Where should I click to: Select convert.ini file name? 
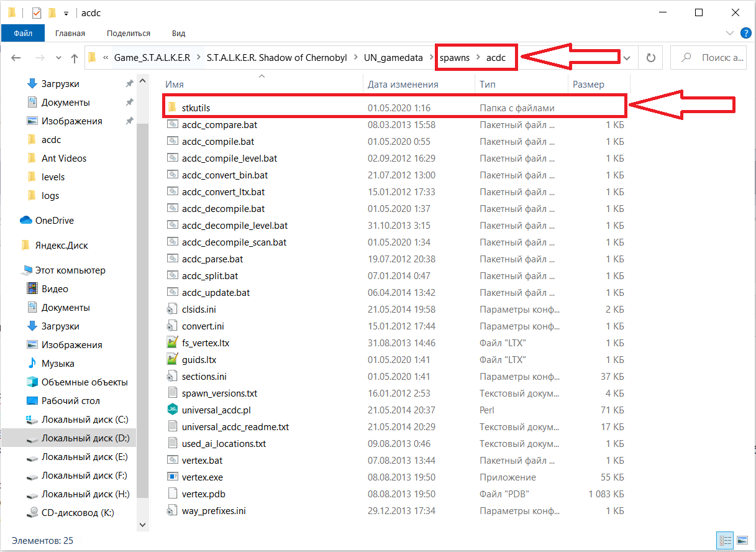tap(203, 326)
